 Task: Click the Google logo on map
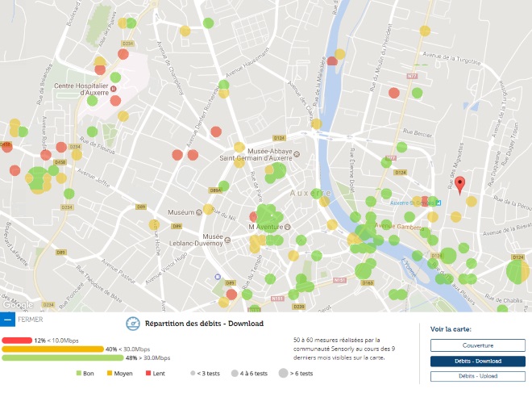tap(18, 305)
